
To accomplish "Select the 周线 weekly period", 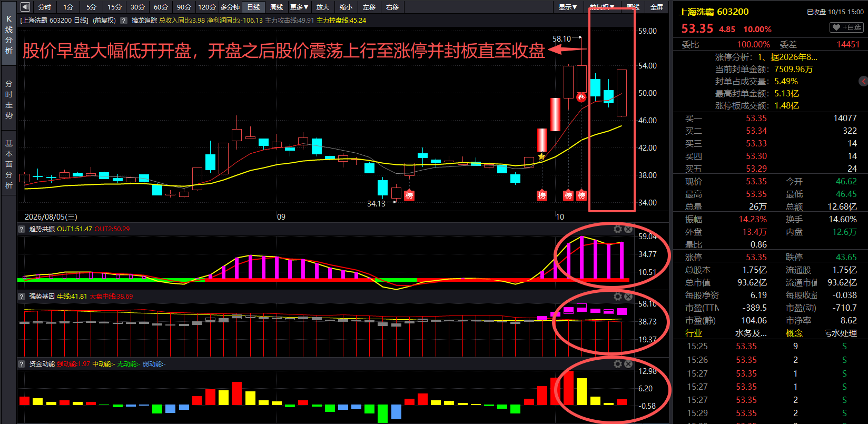I will coord(277,7).
